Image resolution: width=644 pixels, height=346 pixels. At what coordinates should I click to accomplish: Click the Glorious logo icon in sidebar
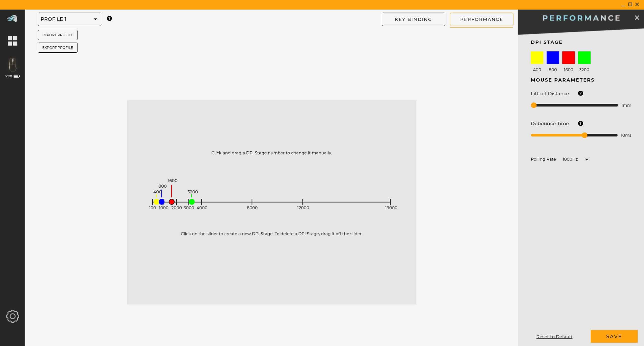pyautogui.click(x=12, y=18)
